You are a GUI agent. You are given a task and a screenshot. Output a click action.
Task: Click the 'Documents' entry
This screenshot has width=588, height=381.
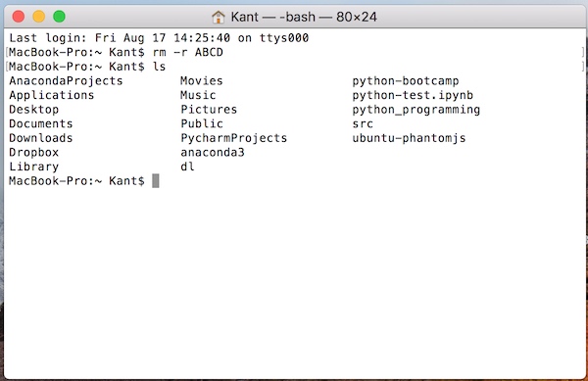pos(41,123)
